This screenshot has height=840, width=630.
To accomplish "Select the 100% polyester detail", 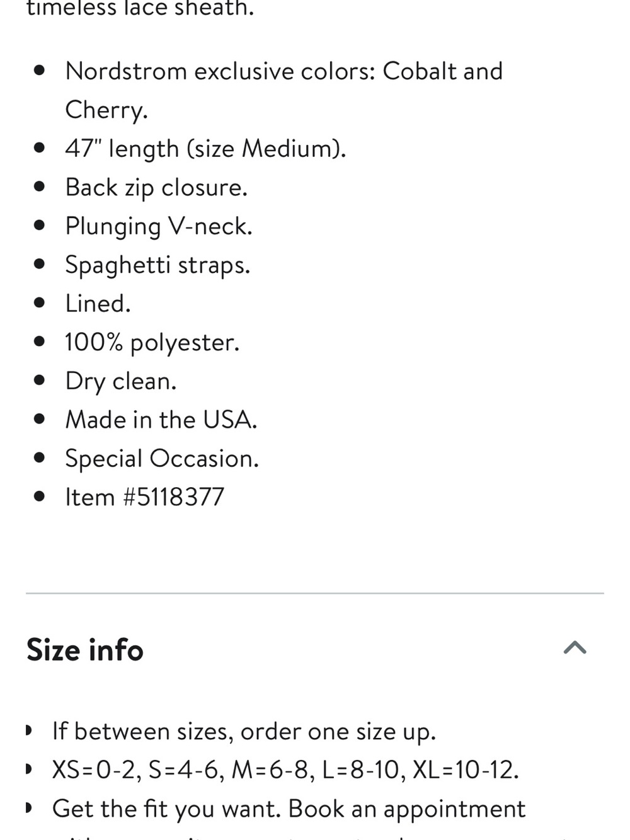I will point(152,342).
